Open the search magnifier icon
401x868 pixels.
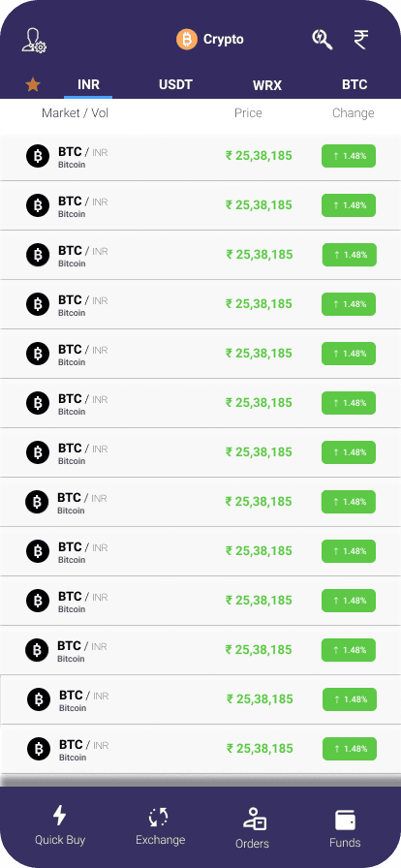click(322, 40)
